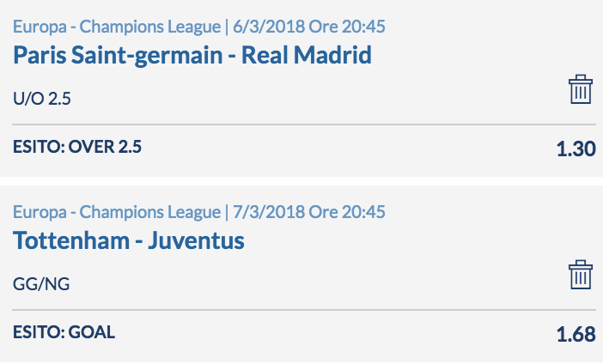Click the 6/3/2018 Ore 20:45 date text
603x364 pixels.
click(309, 27)
